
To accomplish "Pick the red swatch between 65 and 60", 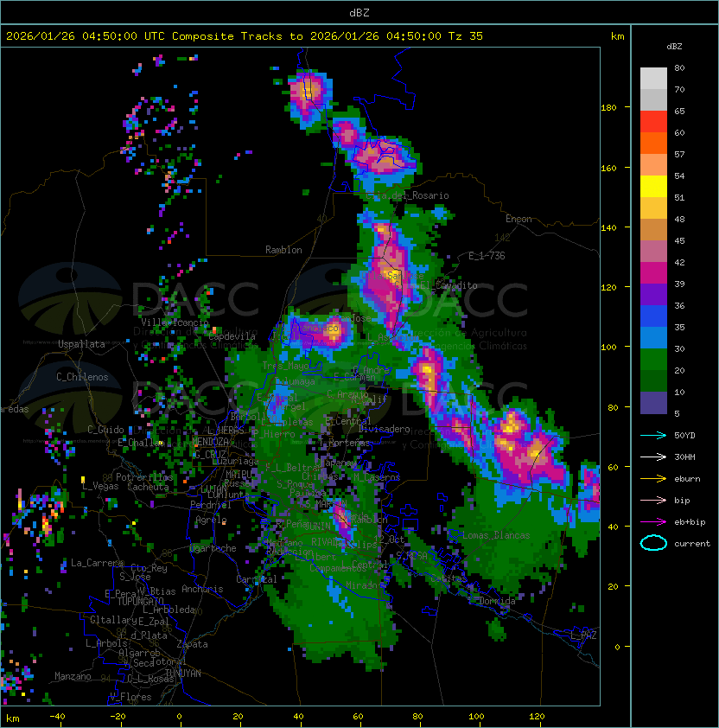I will (653, 122).
